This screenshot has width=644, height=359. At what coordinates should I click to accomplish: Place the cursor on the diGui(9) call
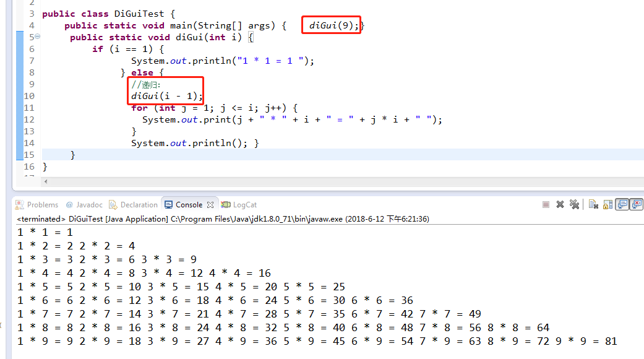coord(334,25)
